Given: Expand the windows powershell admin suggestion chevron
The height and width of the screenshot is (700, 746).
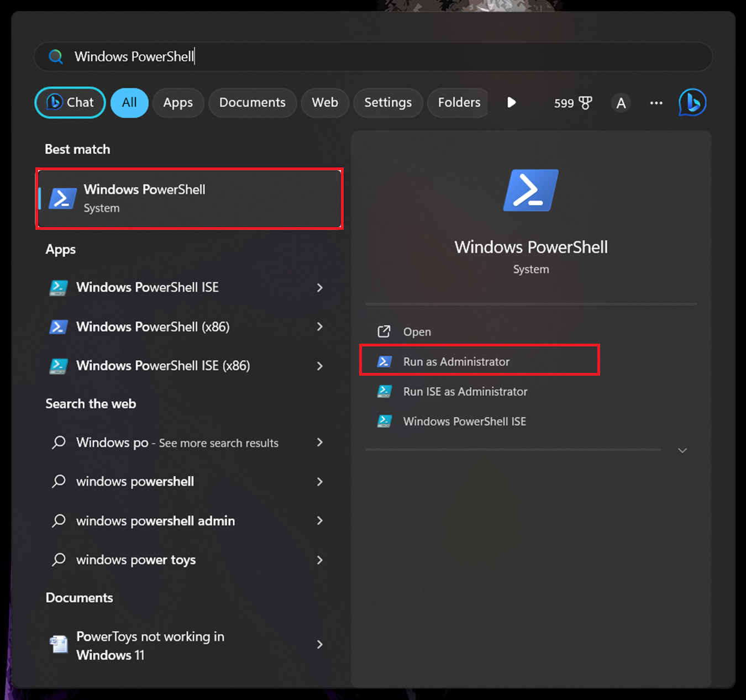Looking at the screenshot, I should click(x=320, y=520).
